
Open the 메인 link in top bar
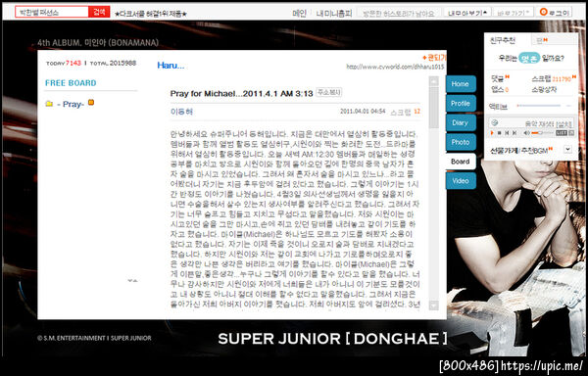[299, 13]
